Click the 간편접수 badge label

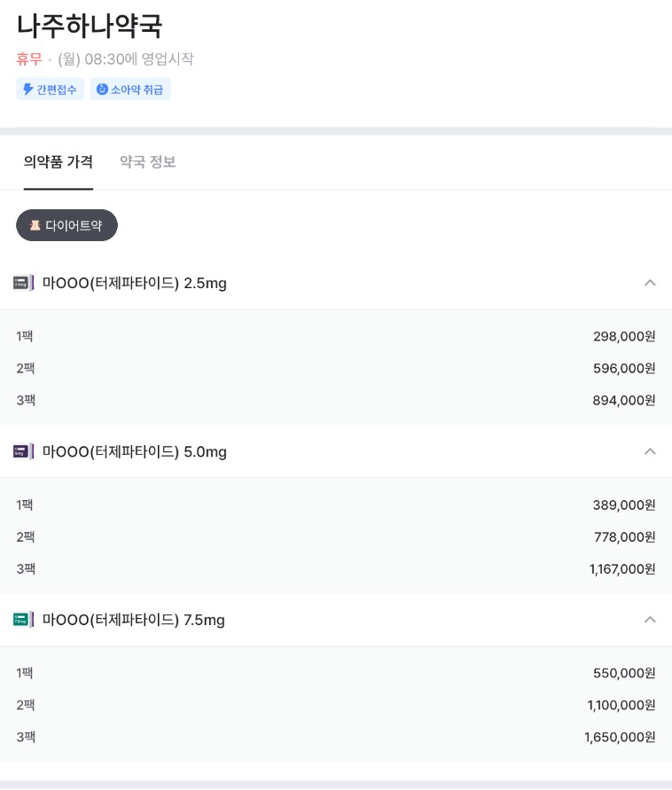point(57,90)
